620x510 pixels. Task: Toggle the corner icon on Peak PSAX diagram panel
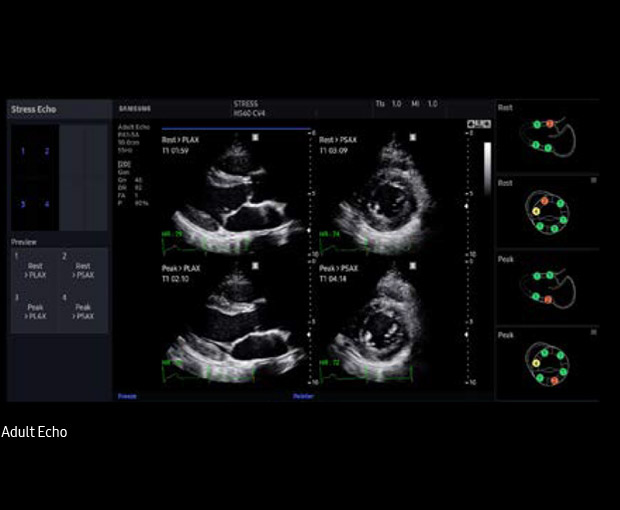(593, 334)
